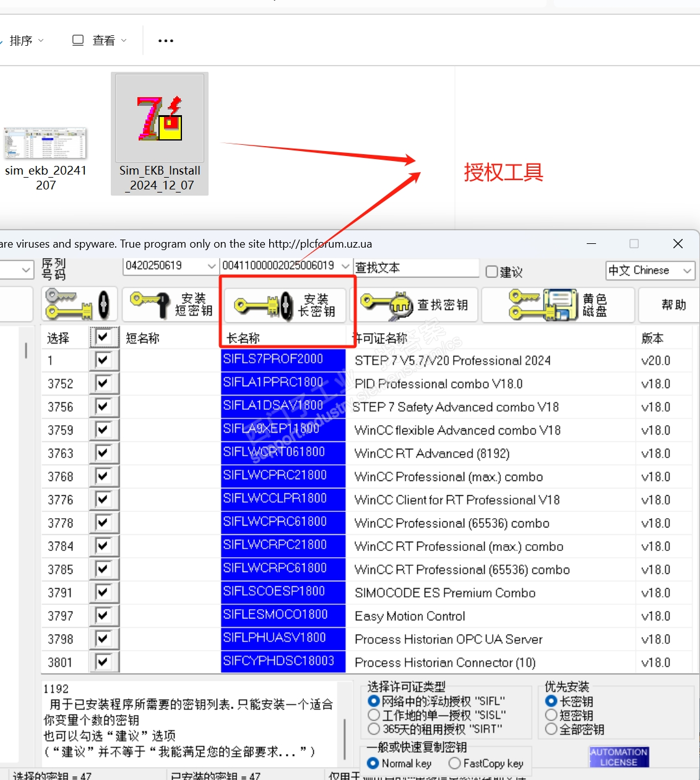
Task: Click the v20.0 version cell
Action: tap(655, 360)
